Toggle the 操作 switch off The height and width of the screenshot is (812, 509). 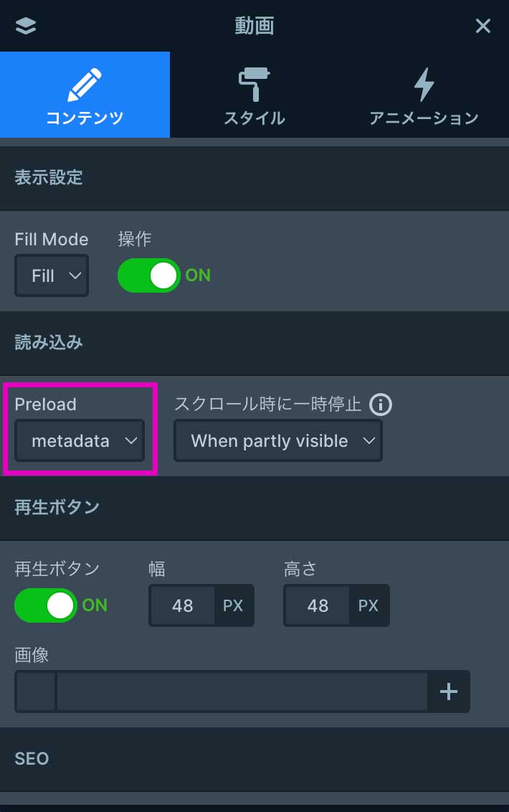tap(149, 275)
